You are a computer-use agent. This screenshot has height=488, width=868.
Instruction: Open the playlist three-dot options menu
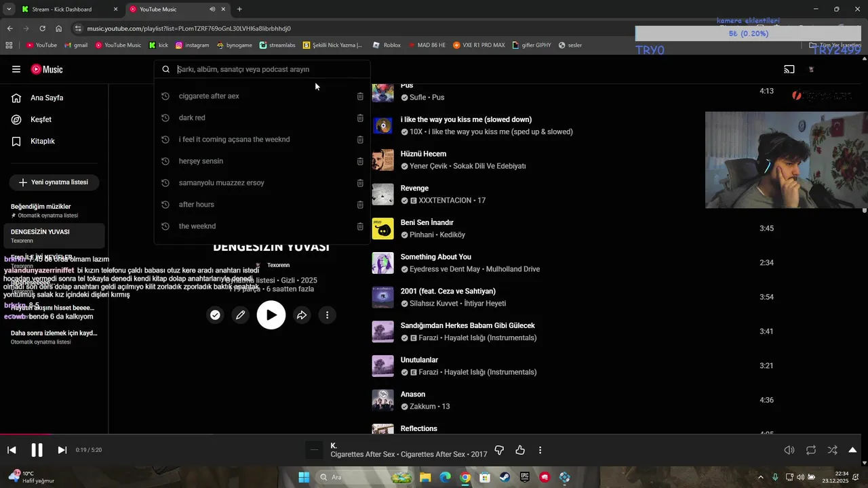point(327,315)
